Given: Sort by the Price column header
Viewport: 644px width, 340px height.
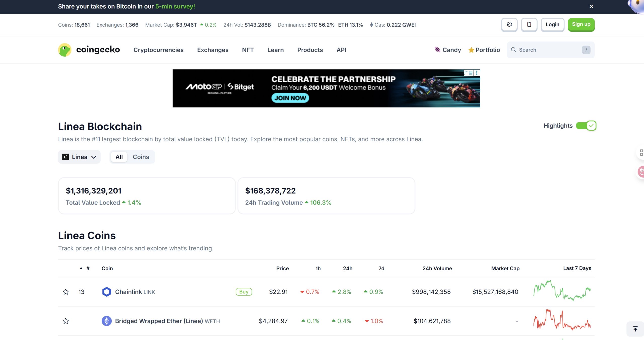Looking at the screenshot, I should point(283,268).
